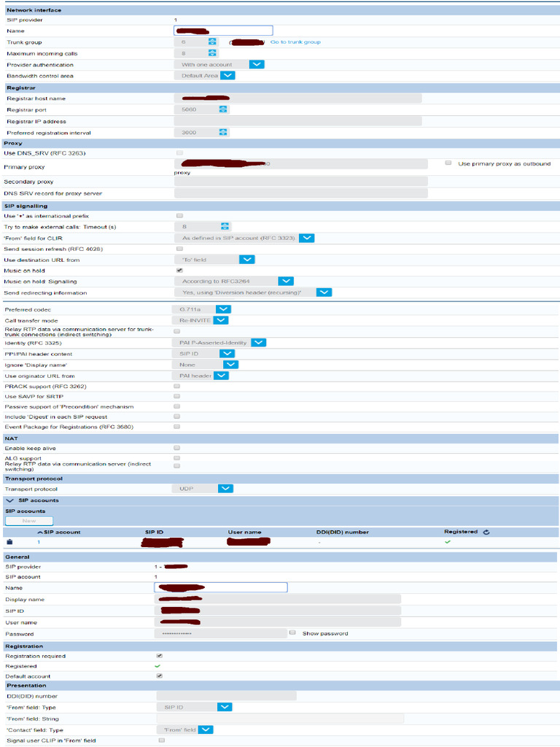Image resolution: width=560 pixels, height=747 pixels.
Task: Click the network interface Name field
Action: [223, 31]
